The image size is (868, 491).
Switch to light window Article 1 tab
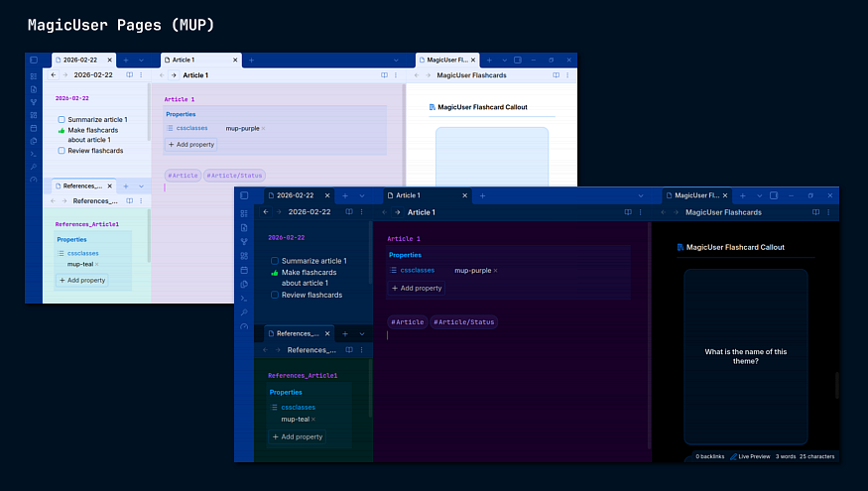tap(201, 60)
